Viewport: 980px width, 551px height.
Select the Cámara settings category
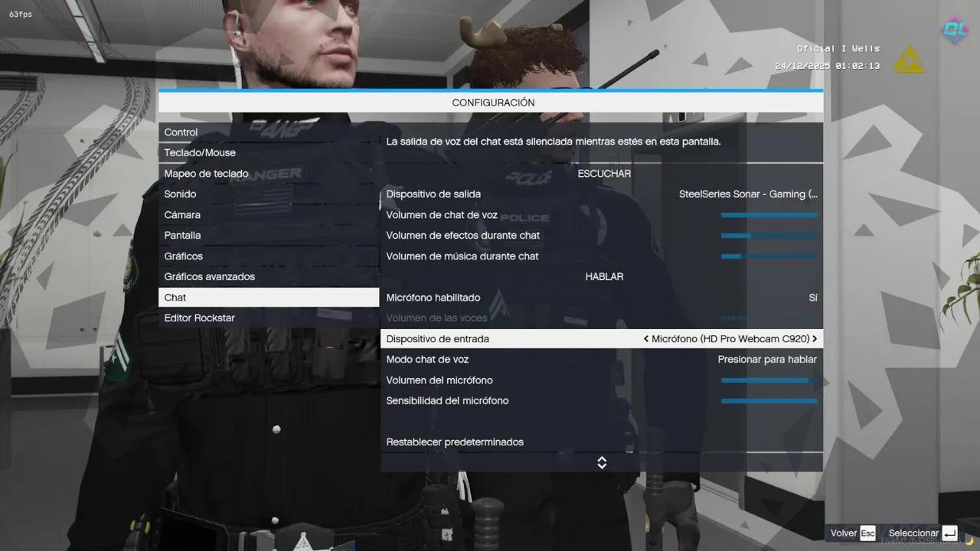(269, 215)
